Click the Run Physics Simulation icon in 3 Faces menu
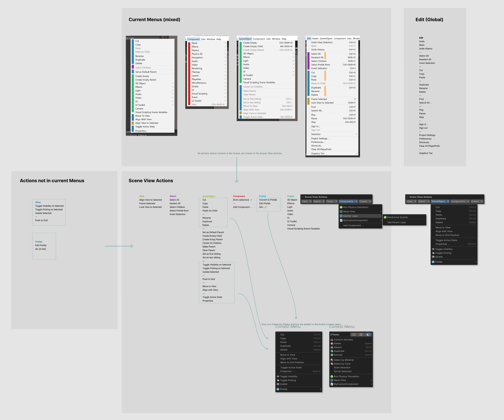Image resolution: width=504 pixels, height=420 pixels. (x=332, y=376)
